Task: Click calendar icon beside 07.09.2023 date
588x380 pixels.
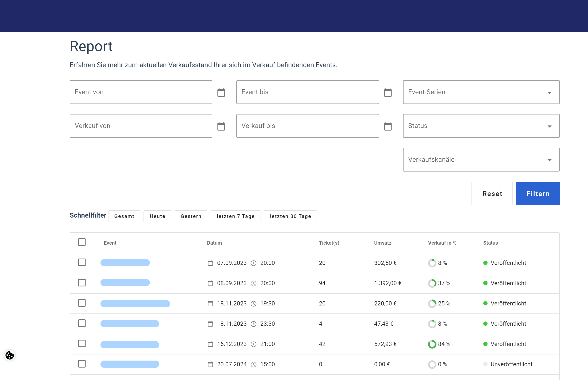Action: [210, 263]
